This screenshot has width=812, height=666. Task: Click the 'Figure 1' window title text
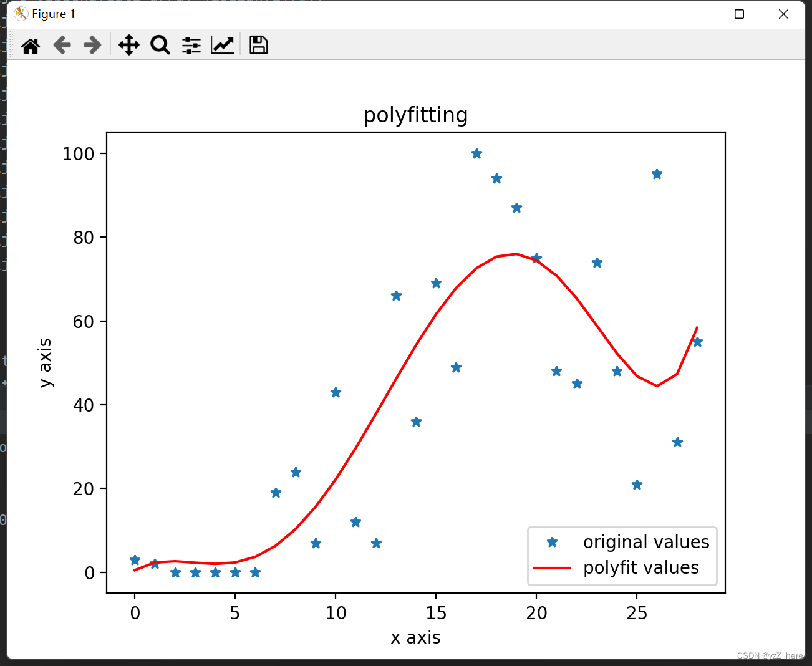[54, 14]
